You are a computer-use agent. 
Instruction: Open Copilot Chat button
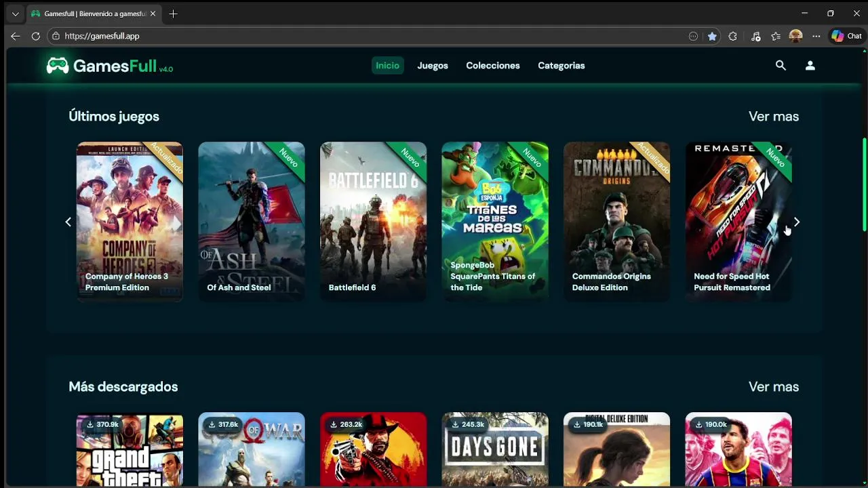[847, 36]
